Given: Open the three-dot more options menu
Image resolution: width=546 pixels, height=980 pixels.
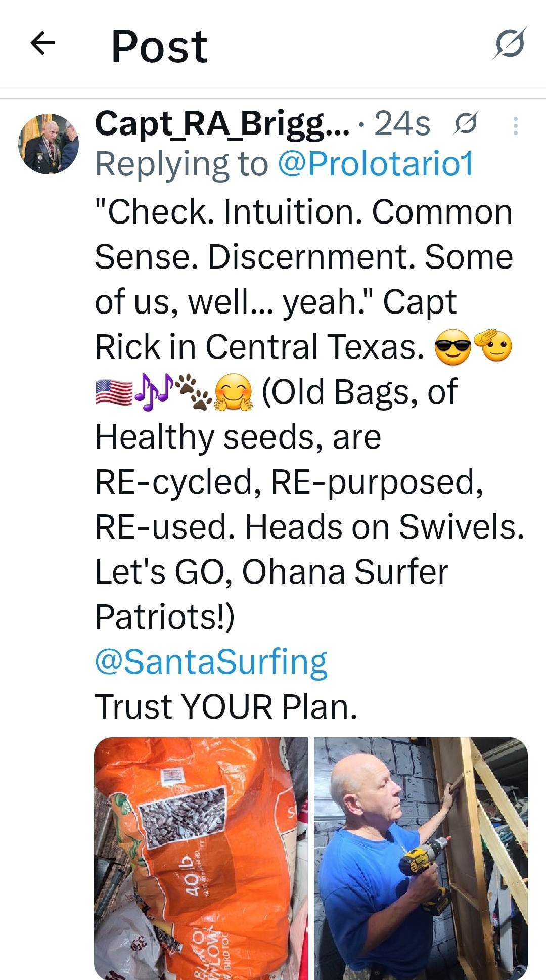Looking at the screenshot, I should [x=515, y=125].
